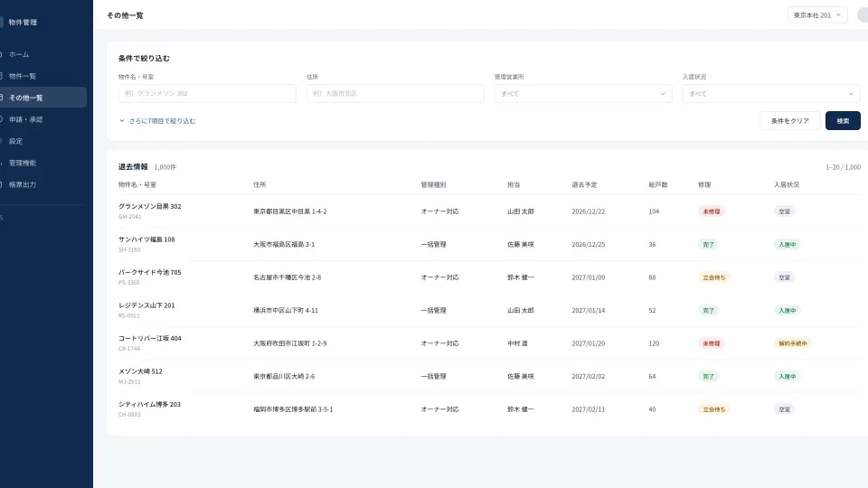Click move-out date 2027/02/02
The height and width of the screenshot is (488, 868).
coord(589,376)
